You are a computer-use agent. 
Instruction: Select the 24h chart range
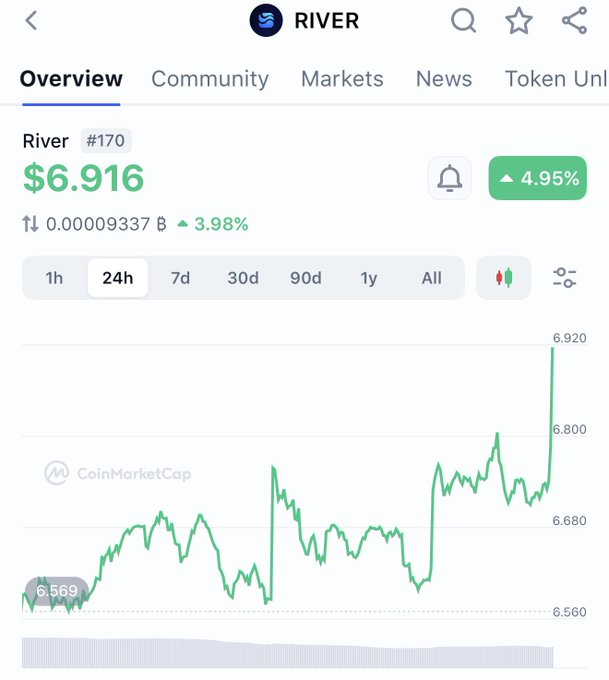click(x=118, y=278)
